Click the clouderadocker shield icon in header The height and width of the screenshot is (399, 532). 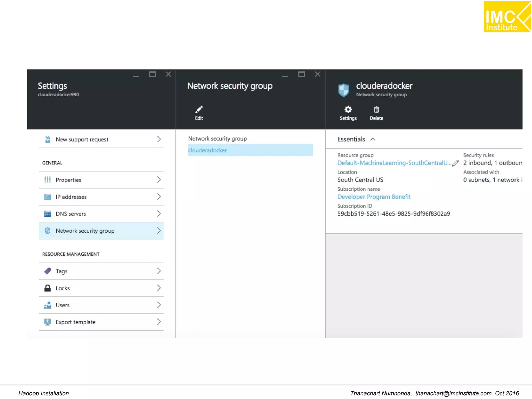point(343,90)
